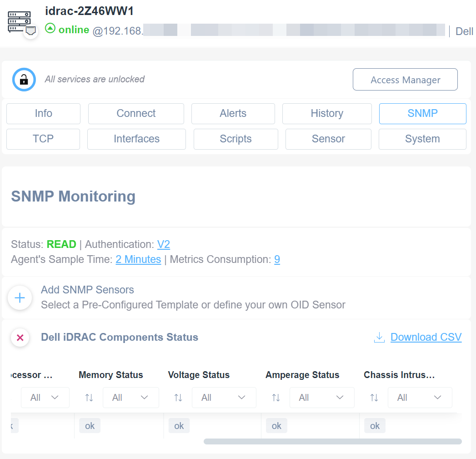Open the Voltage Status All filter dropdown
This screenshot has height=459, width=476.
224,397
